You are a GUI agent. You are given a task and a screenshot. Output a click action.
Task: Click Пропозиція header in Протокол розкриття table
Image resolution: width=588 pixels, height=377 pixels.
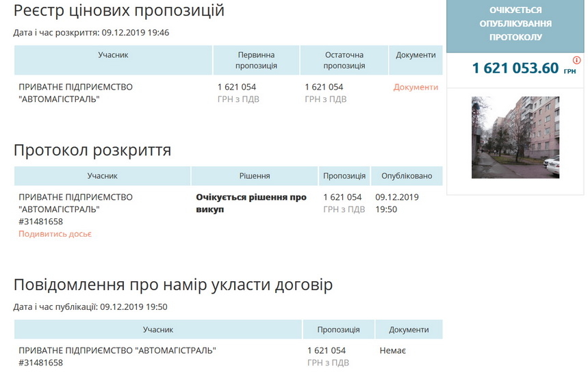[x=344, y=176]
